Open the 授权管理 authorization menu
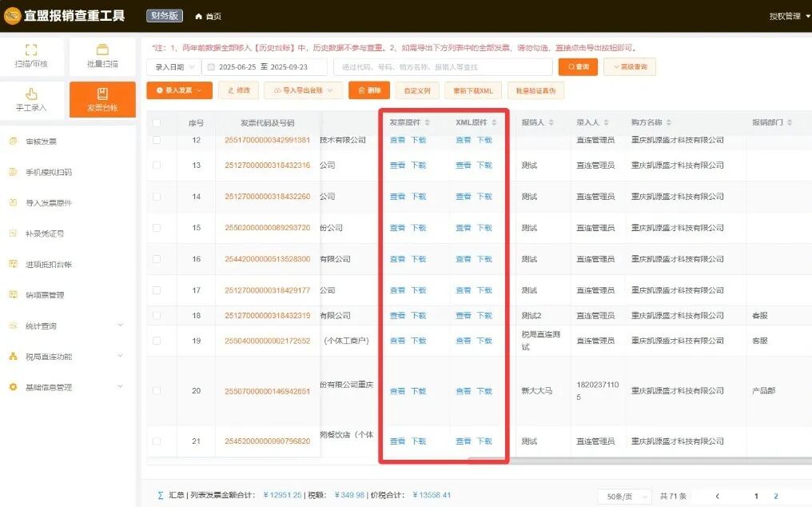 (x=786, y=15)
